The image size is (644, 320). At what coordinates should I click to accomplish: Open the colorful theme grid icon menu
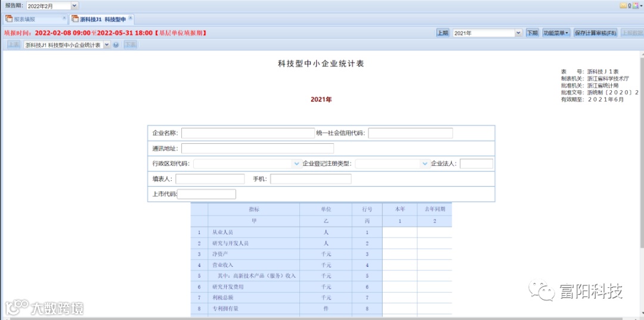[x=636, y=6]
